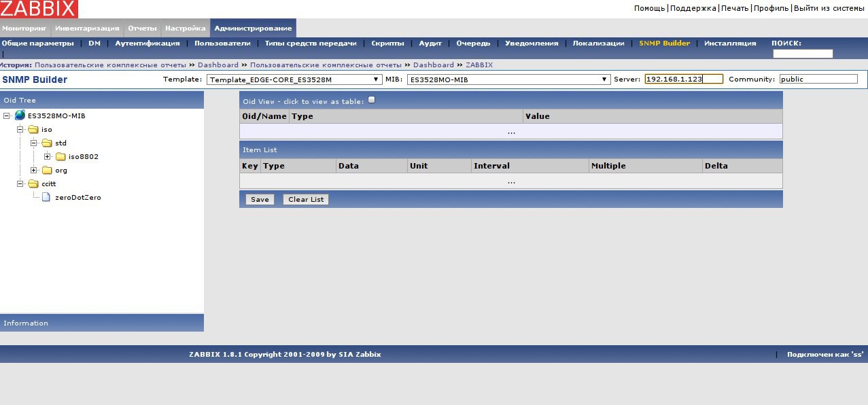Open the Отчеты tab
The image size is (868, 405).
pyautogui.click(x=142, y=28)
